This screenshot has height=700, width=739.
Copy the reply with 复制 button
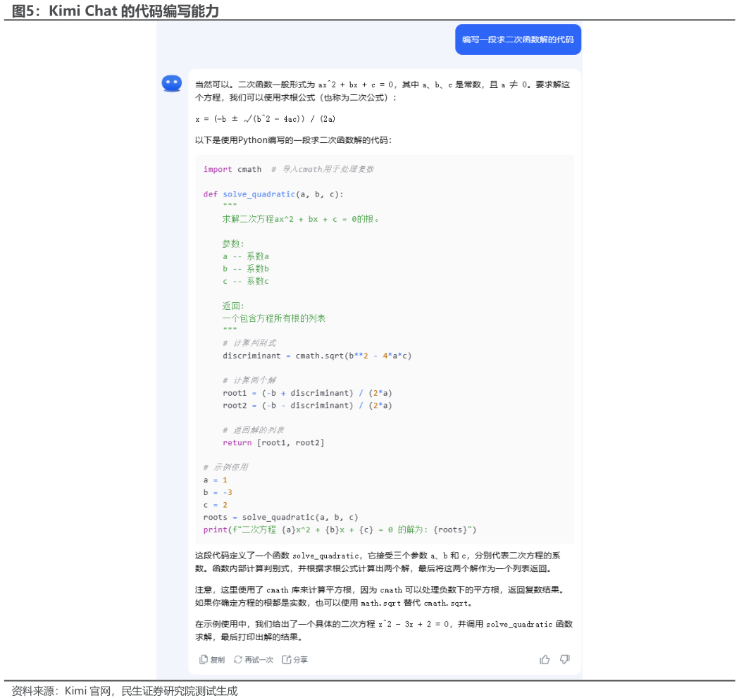pyautogui.click(x=212, y=659)
